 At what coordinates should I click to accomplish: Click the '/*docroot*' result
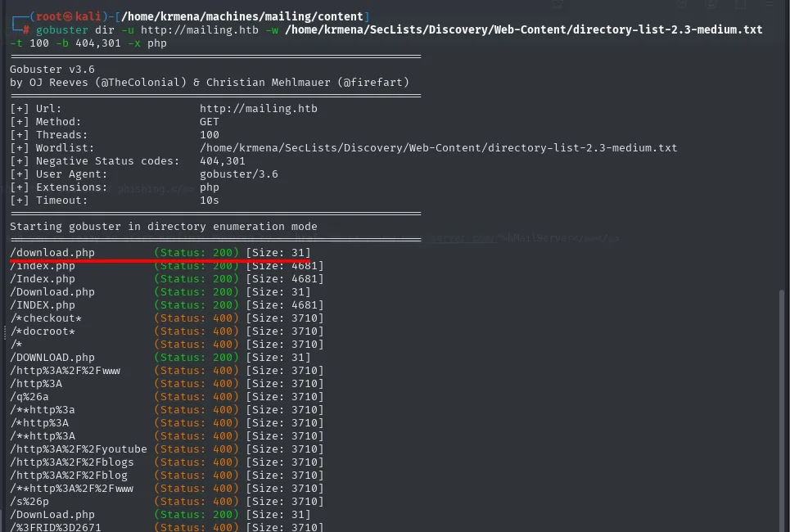coord(43,331)
